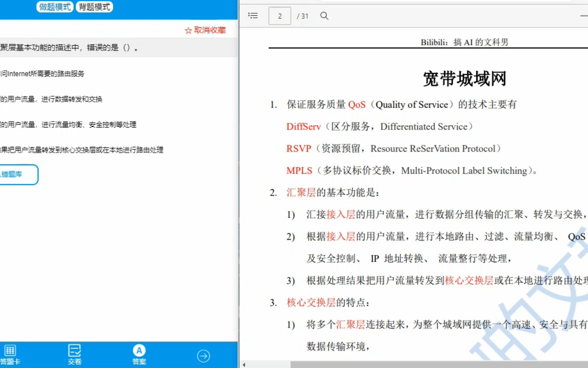Click the PDF page number field
Image resolution: width=588 pixels, height=368 pixels.
click(280, 16)
